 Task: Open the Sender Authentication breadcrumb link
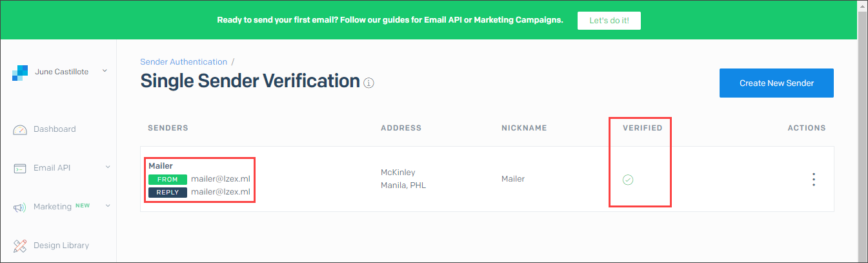click(184, 62)
